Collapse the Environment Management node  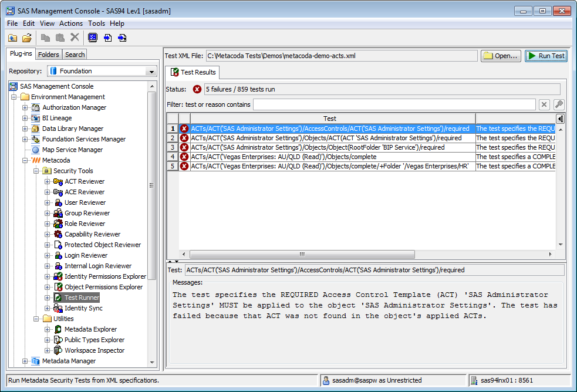tap(14, 97)
